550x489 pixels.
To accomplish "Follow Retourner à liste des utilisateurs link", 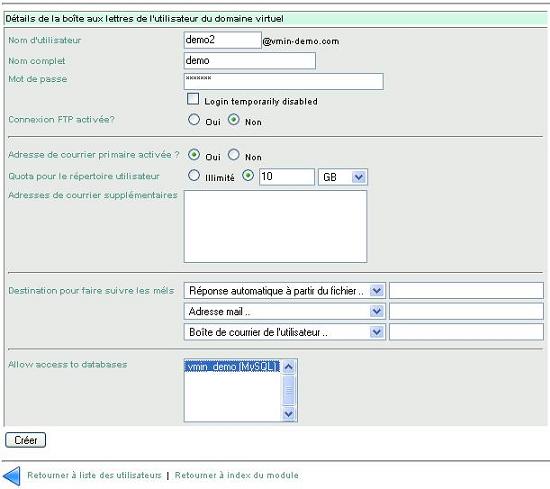I will tap(94, 475).
